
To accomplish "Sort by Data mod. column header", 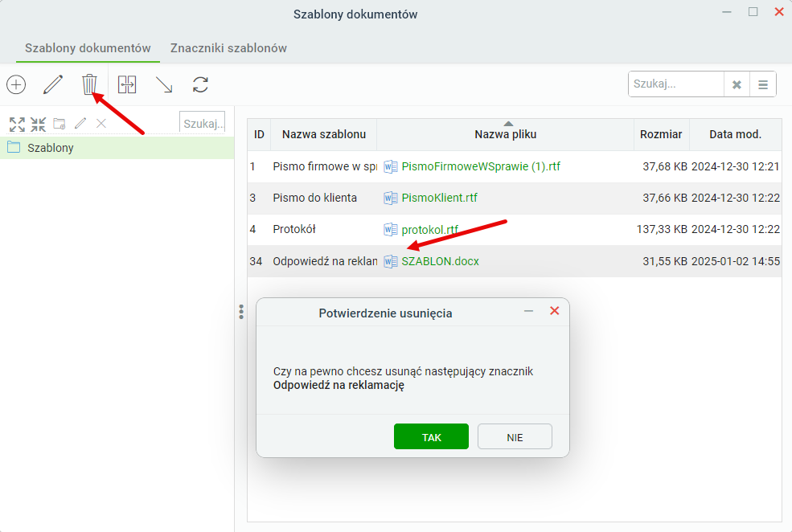I will tap(736, 134).
